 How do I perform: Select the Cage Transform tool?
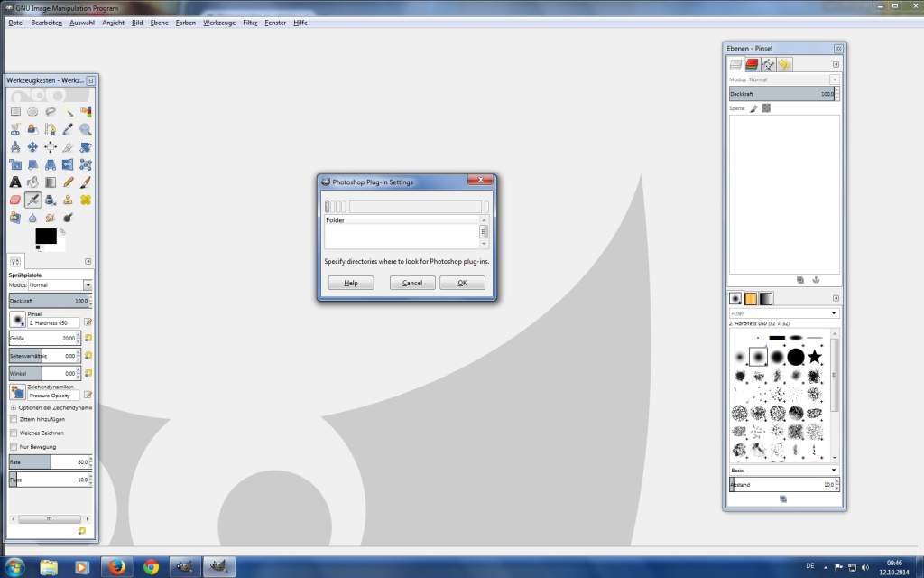(86, 164)
